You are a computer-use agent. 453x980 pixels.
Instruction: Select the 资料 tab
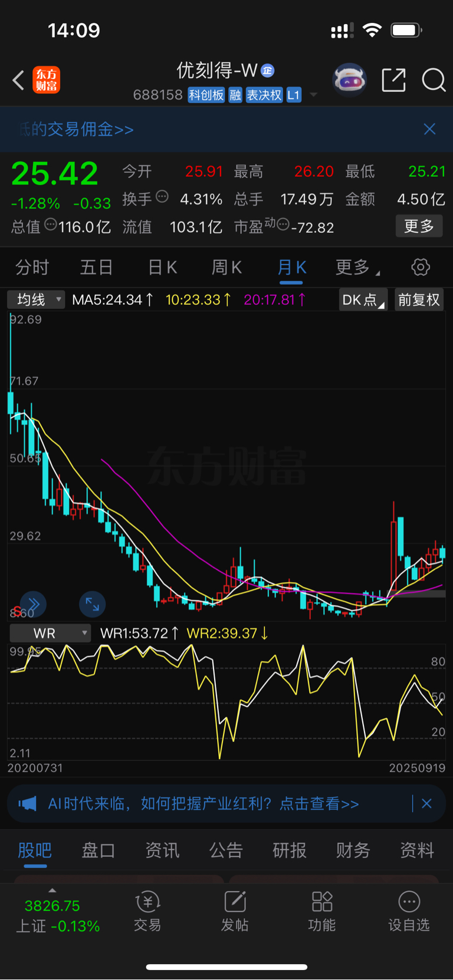(x=417, y=850)
